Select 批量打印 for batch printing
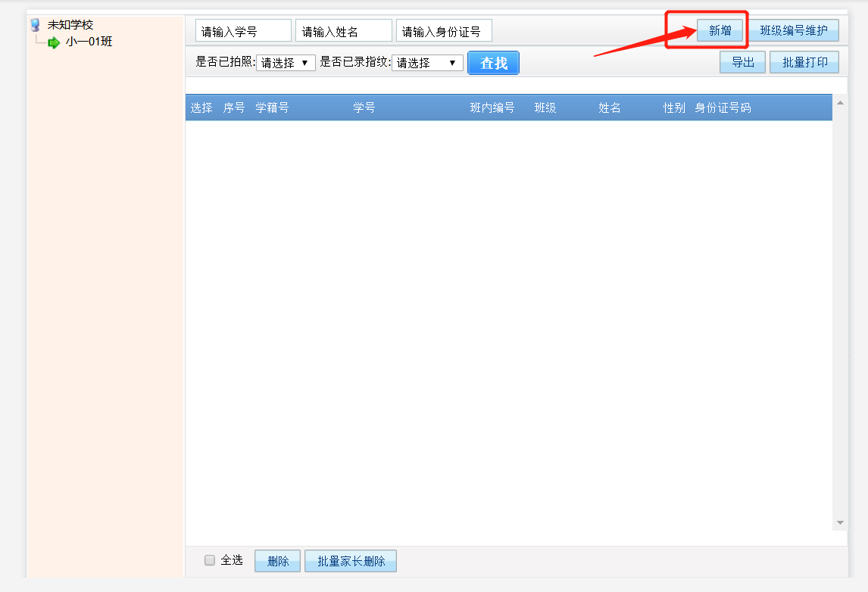Screen dimensions: 868x592 click(804, 61)
